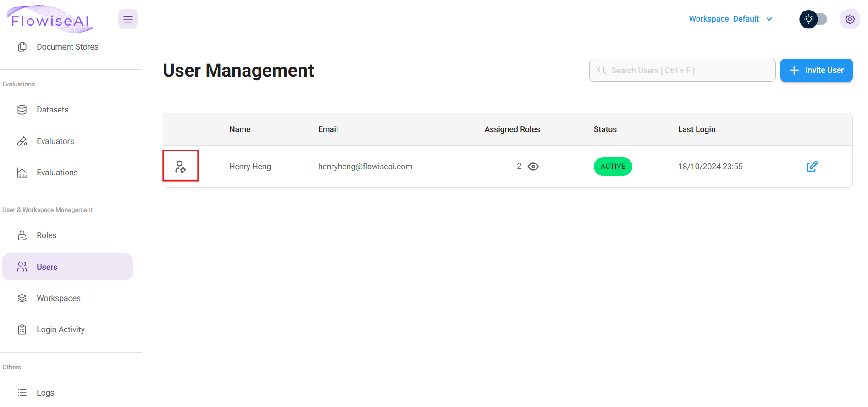The image size is (868, 407).
Task: Click the ACTIVE status badge
Action: 613,167
